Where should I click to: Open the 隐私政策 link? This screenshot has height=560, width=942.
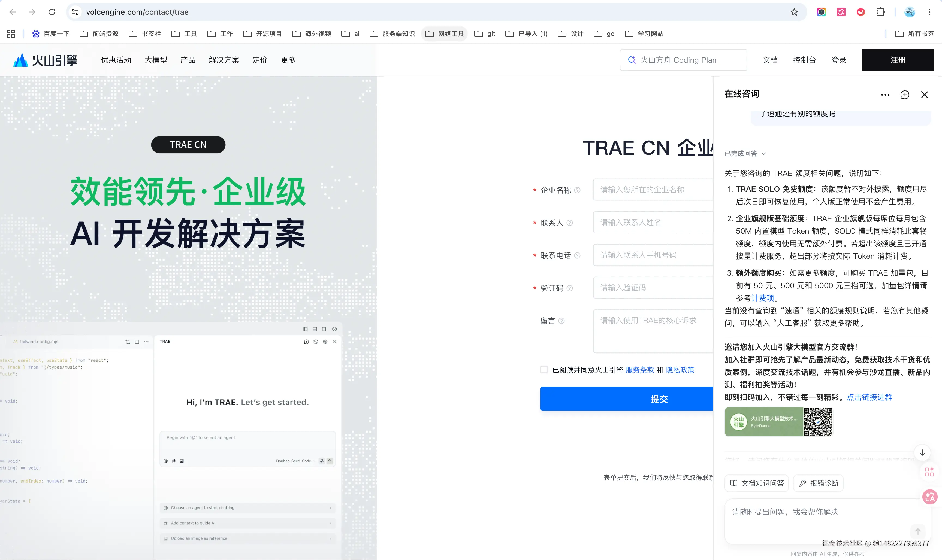coord(680,370)
